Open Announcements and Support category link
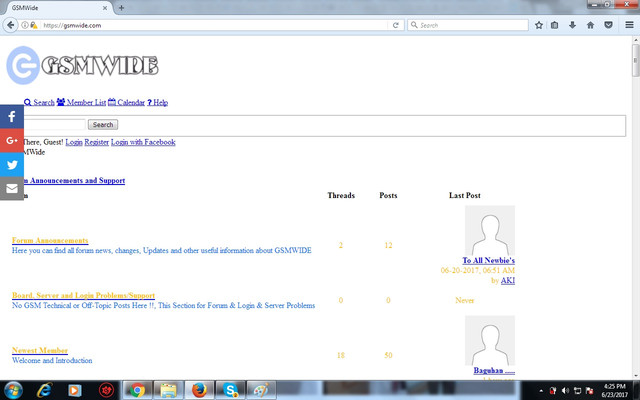This screenshot has height=400, width=640. 74,180
